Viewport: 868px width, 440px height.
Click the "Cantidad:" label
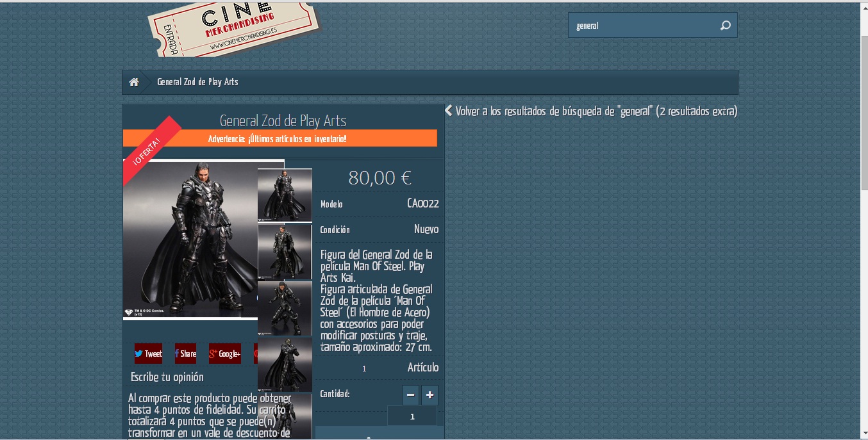(335, 394)
